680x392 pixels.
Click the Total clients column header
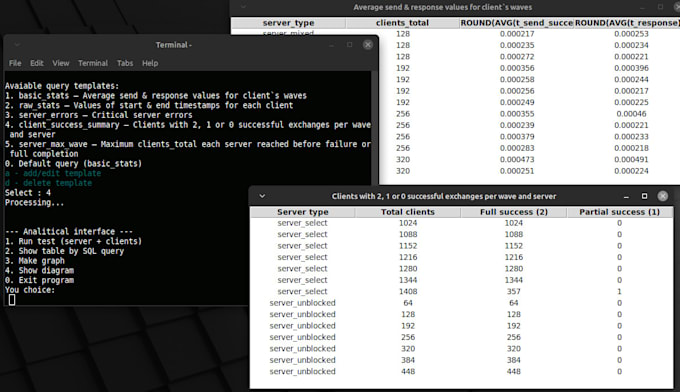click(408, 212)
